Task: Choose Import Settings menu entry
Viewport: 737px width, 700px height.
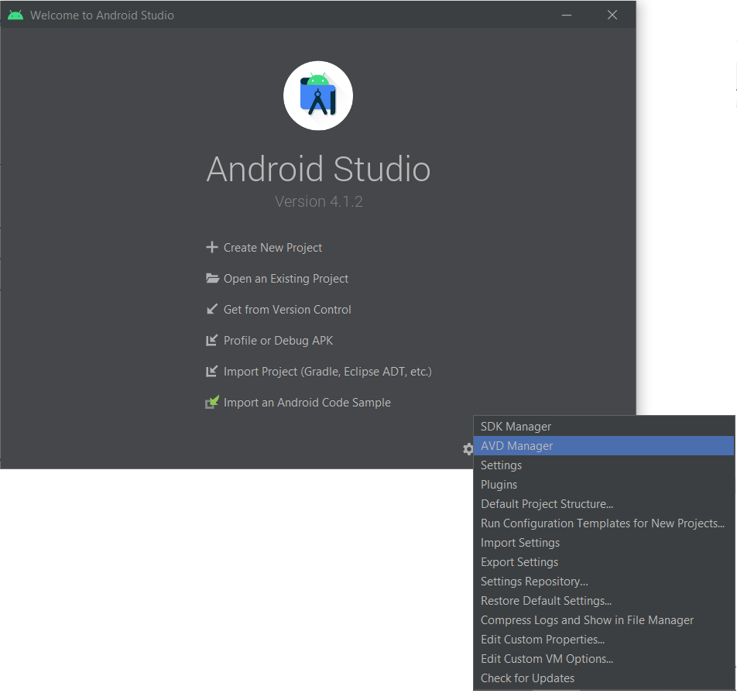Action: click(x=604, y=543)
